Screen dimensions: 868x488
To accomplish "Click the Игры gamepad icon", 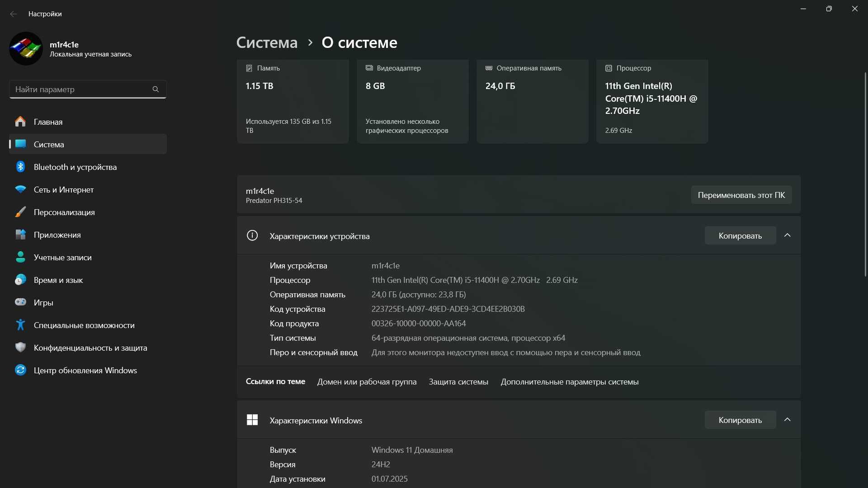I will pos(20,302).
